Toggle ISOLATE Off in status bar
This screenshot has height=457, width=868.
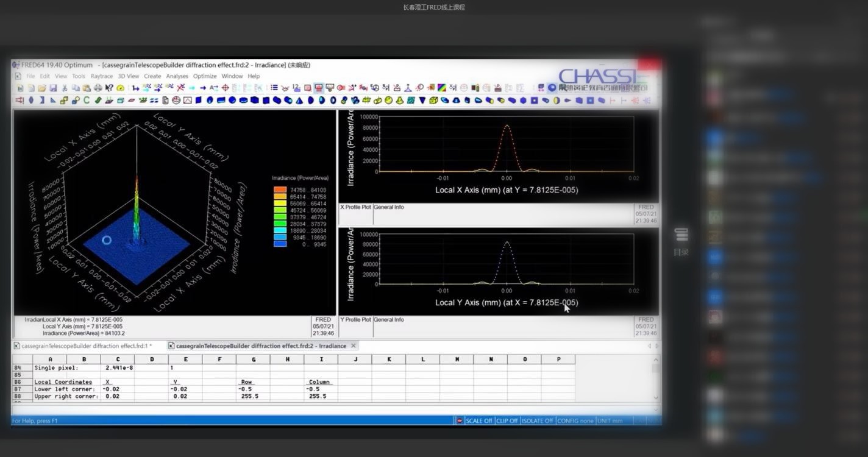coord(537,421)
